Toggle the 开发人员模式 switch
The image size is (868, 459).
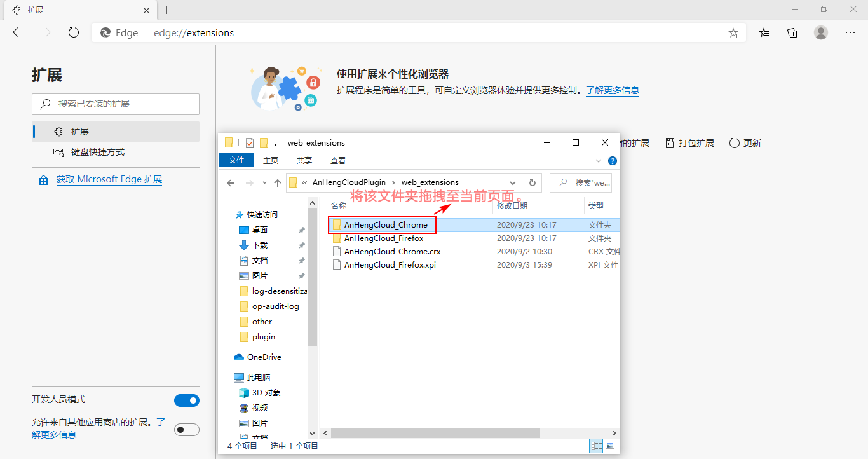[187, 401]
